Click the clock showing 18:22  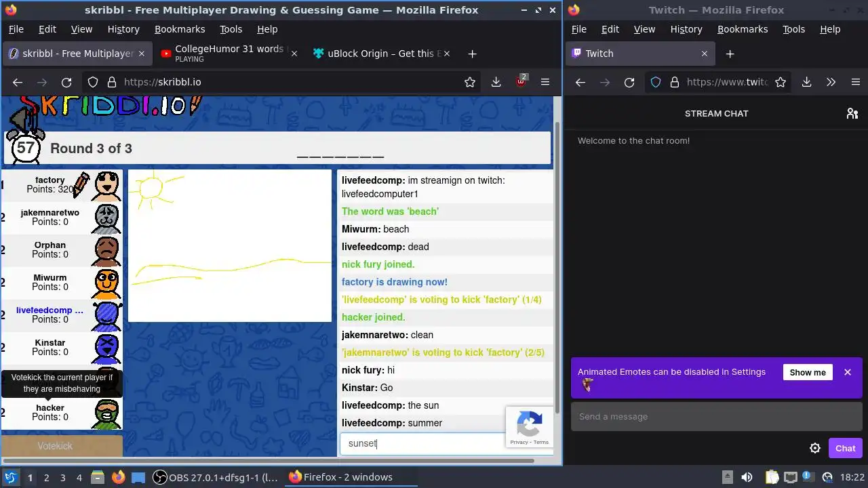[852, 477]
